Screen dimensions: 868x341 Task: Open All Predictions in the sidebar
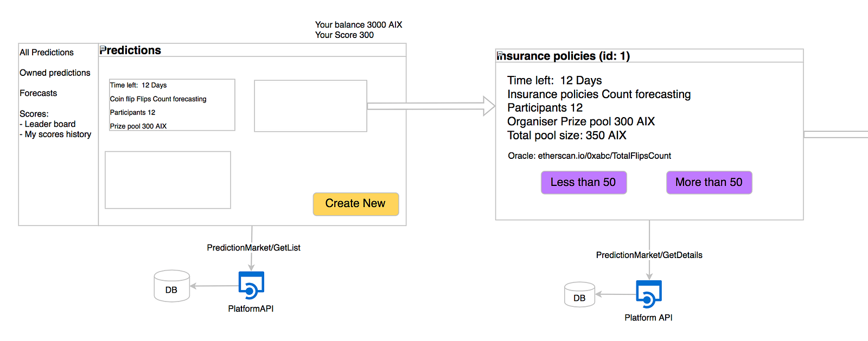[x=47, y=53]
